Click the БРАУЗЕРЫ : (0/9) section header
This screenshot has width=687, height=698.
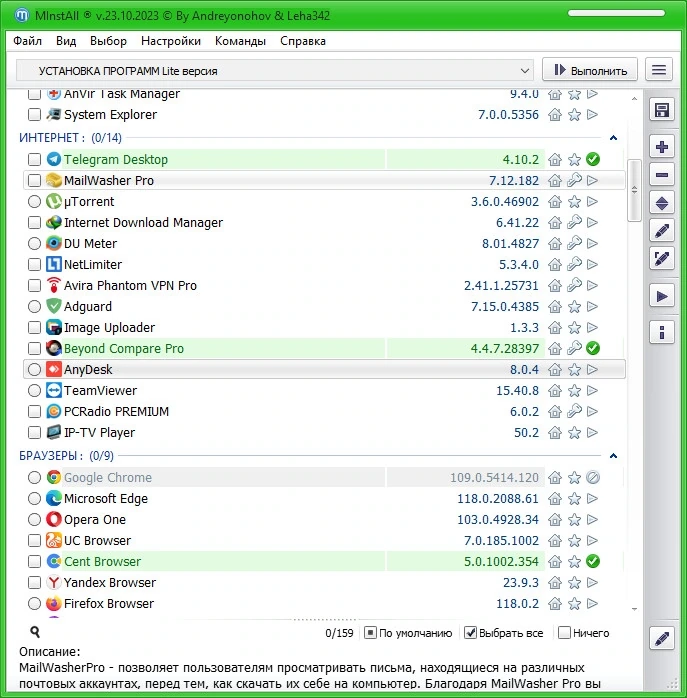[x=66, y=456]
